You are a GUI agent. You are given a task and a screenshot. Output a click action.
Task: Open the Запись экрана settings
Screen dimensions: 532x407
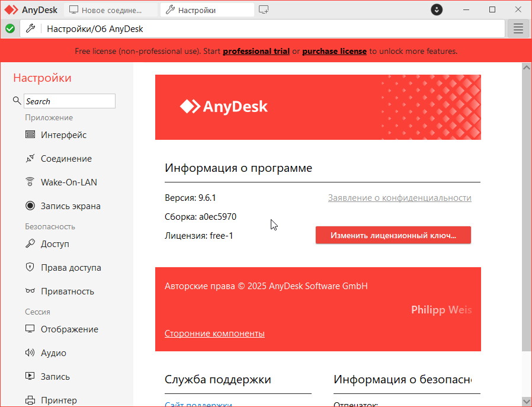pyautogui.click(x=70, y=206)
